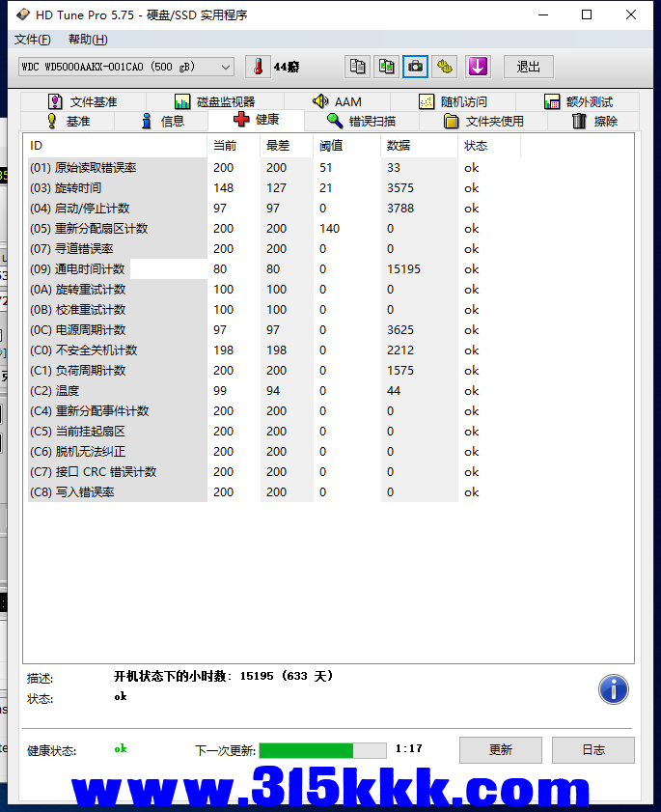This screenshot has width=661, height=812.
Task: Select the (C2) 温度 attribute row
Action: coord(116,391)
